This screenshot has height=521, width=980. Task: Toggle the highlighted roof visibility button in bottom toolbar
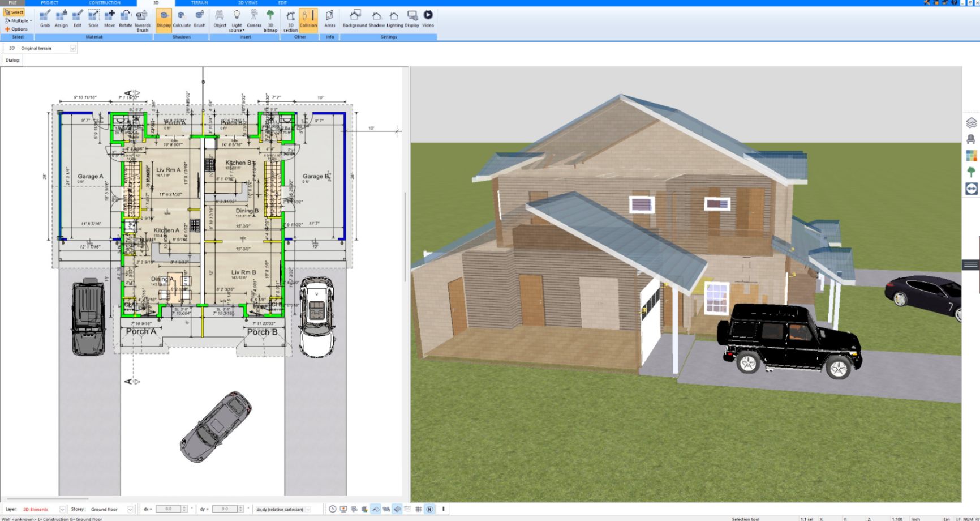pyautogui.click(x=376, y=509)
